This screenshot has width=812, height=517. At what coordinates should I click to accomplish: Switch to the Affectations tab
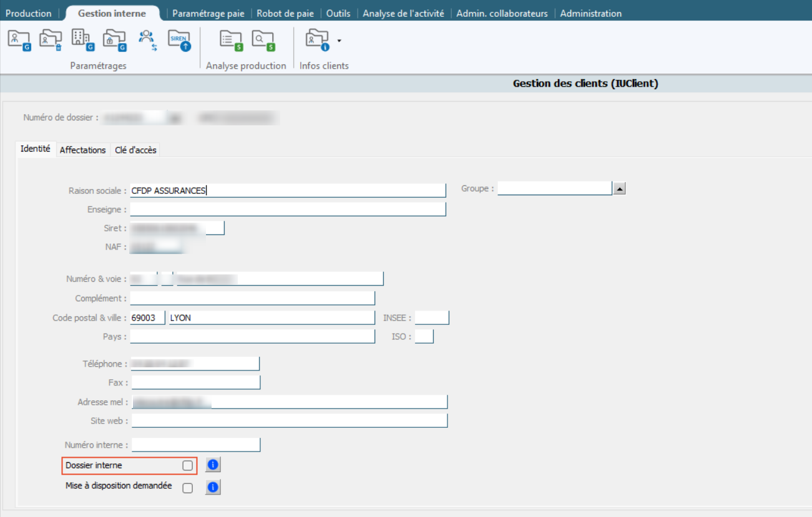[82, 150]
